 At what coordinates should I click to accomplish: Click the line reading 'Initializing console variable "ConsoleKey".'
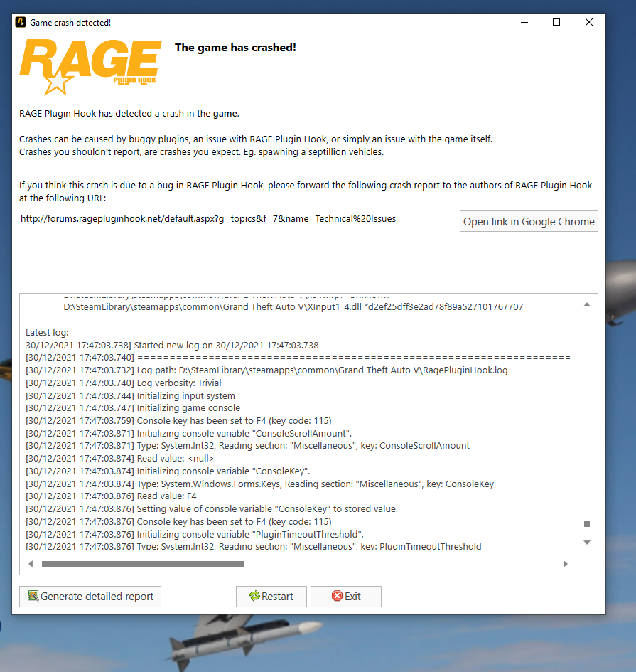(x=168, y=471)
